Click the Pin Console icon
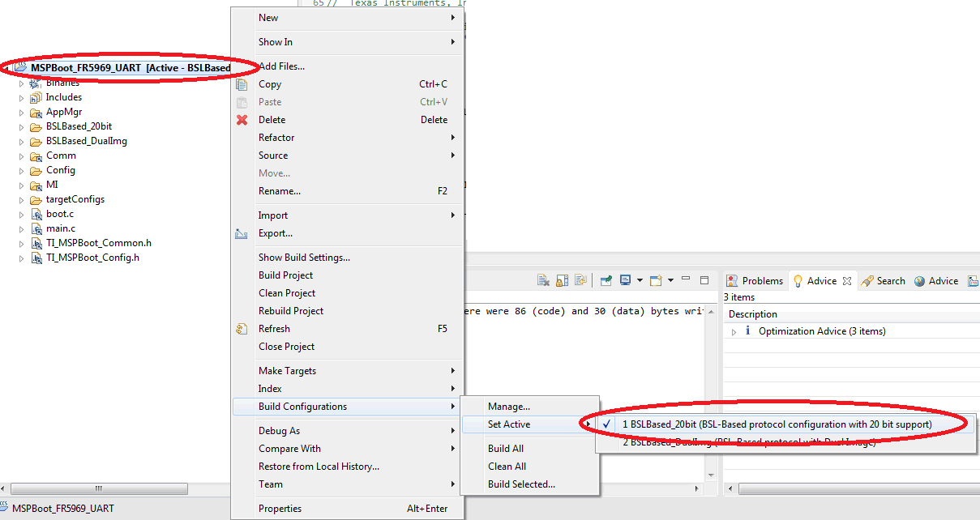The width and height of the screenshot is (980, 520). coord(606,280)
